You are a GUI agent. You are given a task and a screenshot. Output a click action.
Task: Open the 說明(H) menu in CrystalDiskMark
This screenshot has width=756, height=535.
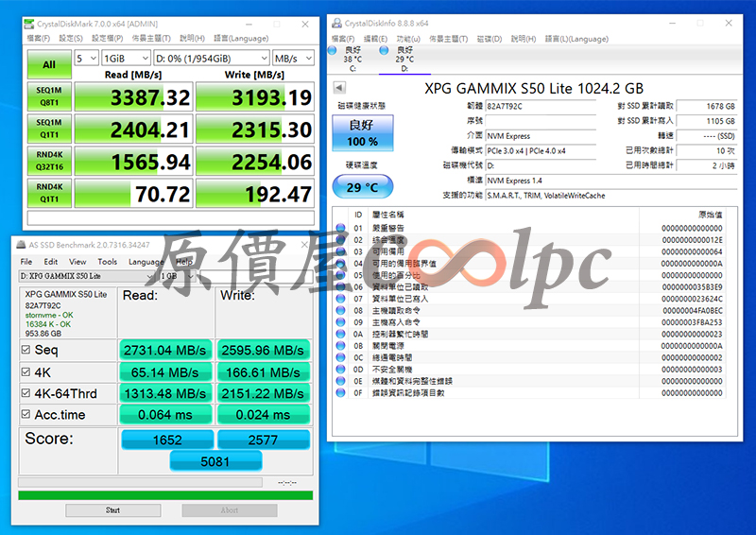tap(193, 38)
